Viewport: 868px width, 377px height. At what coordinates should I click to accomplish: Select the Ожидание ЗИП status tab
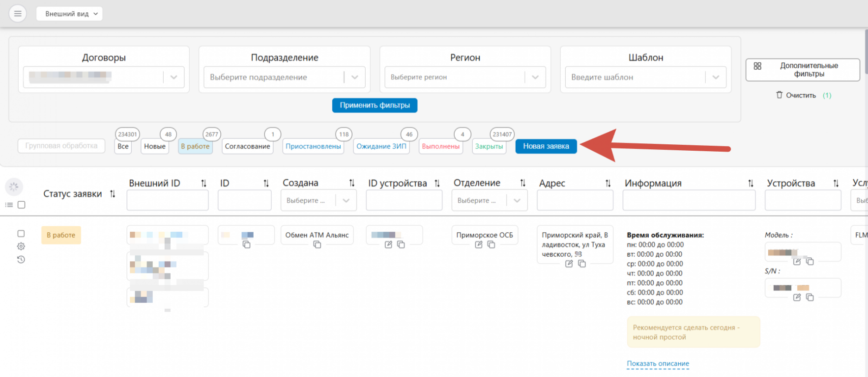click(381, 146)
